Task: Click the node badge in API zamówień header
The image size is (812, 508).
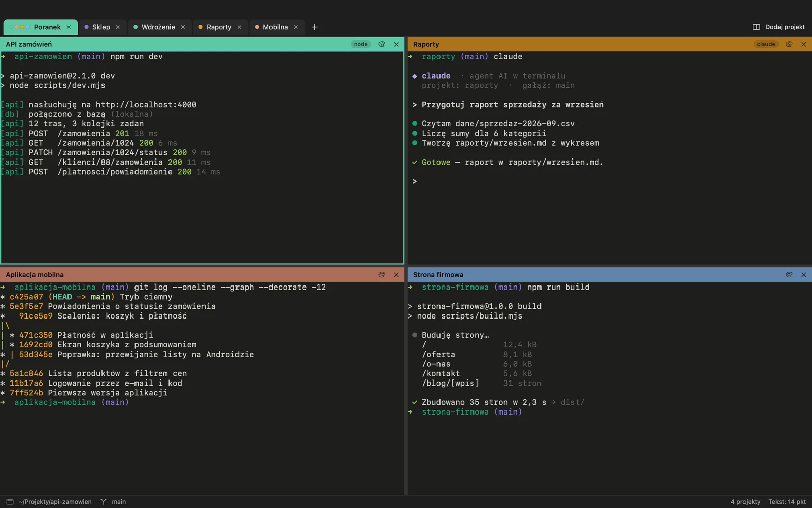Action: point(361,44)
